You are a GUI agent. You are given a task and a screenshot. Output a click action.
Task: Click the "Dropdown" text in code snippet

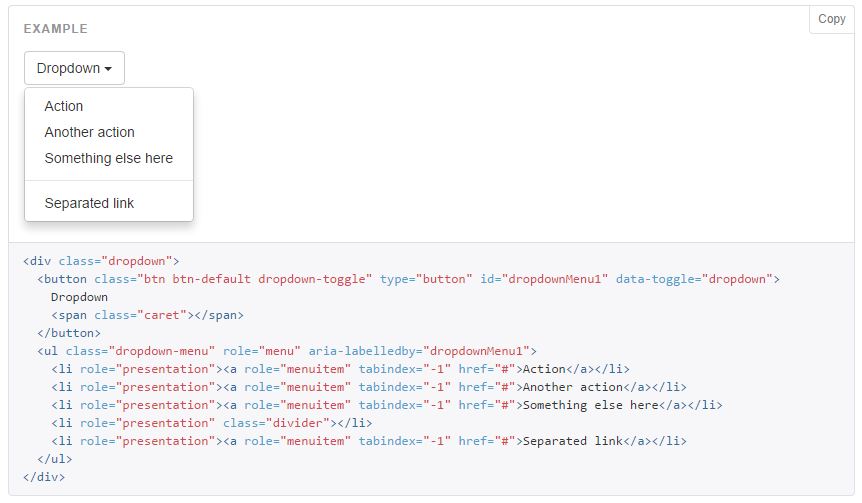[x=79, y=297]
